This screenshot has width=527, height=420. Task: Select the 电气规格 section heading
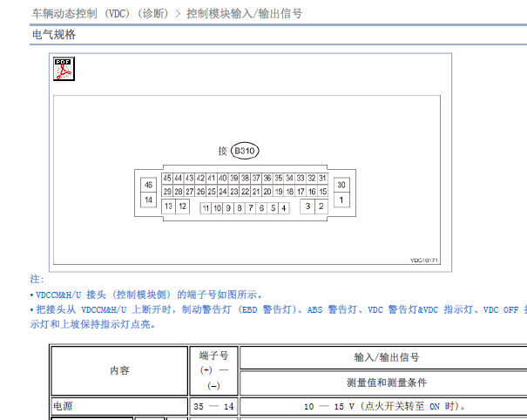(x=54, y=34)
